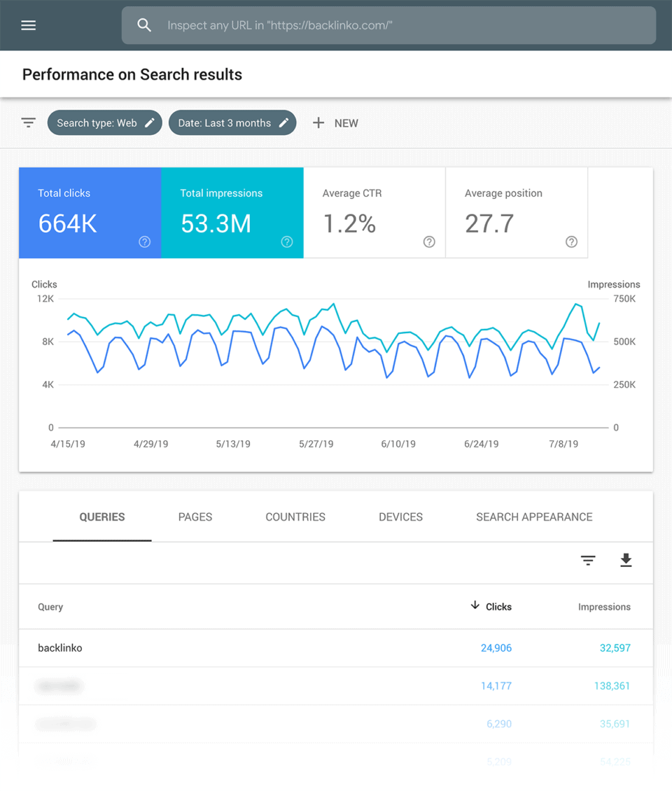This screenshot has width=672, height=791.
Task: Click the pencil on the Date chip
Action: click(x=283, y=122)
